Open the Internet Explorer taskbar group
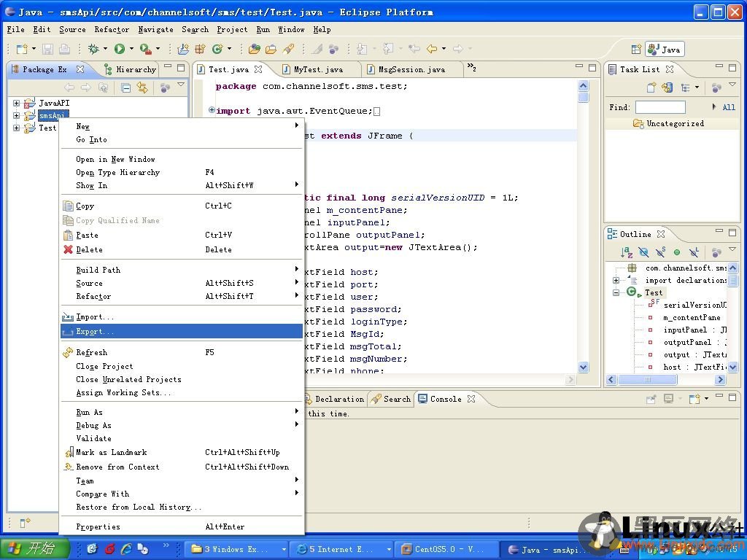The image size is (747, 560). [341, 550]
